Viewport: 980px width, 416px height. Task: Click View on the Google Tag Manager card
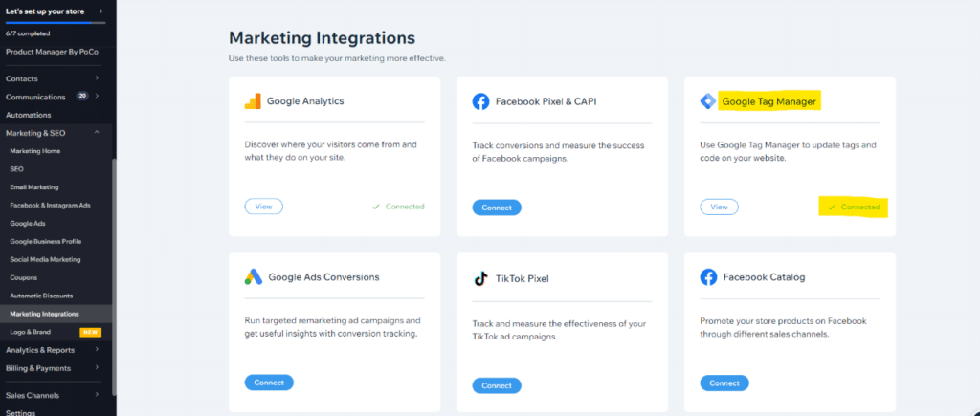719,207
